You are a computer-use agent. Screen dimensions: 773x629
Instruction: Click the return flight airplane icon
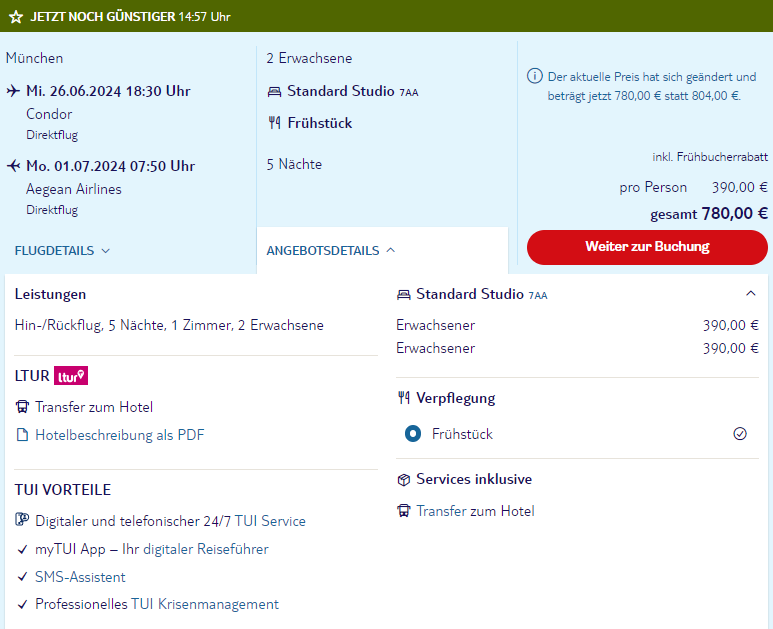click(x=13, y=166)
